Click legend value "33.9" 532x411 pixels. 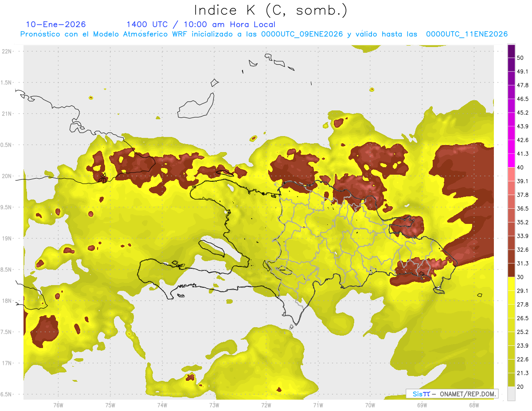(523, 236)
